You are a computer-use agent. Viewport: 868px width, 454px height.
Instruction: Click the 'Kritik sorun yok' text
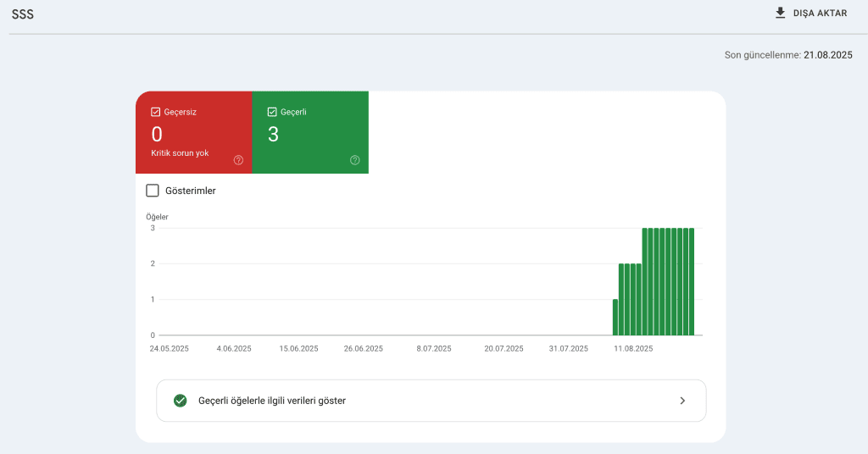point(180,153)
